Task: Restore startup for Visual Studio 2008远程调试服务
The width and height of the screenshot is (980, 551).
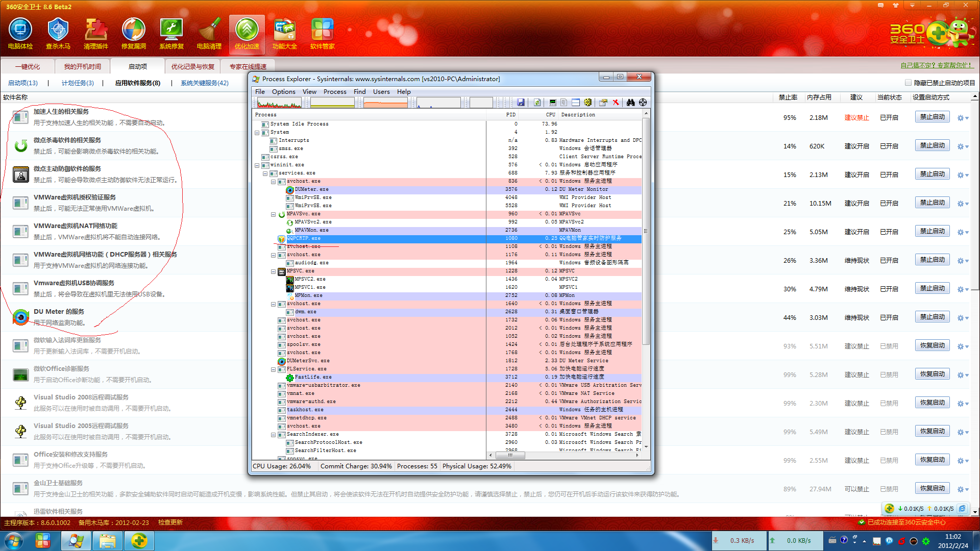Action: (933, 403)
